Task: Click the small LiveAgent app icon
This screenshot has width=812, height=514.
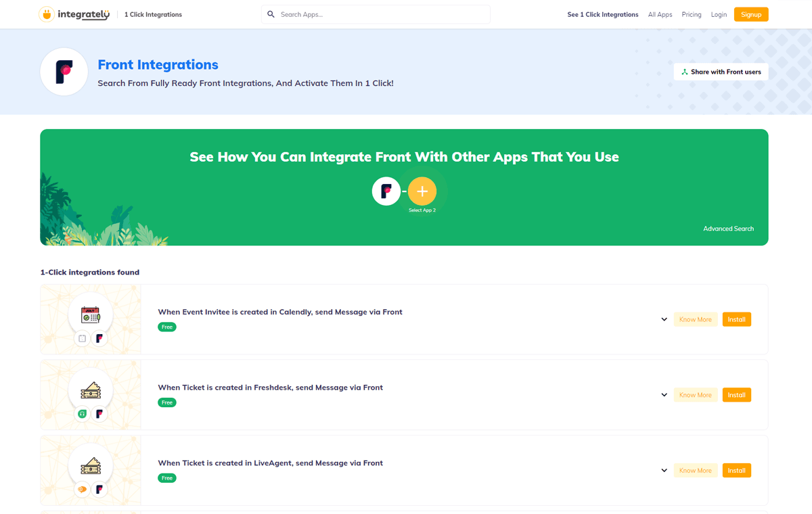Action: pos(82,490)
